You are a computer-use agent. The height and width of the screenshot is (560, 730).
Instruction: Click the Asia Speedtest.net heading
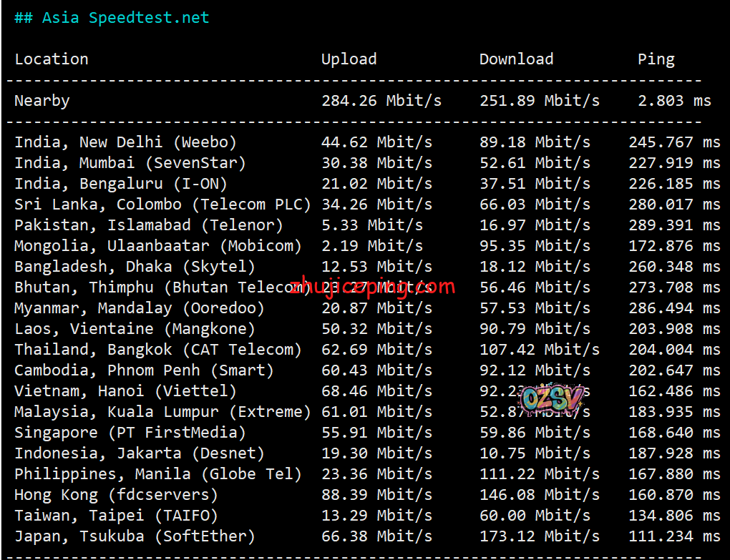click(x=112, y=18)
